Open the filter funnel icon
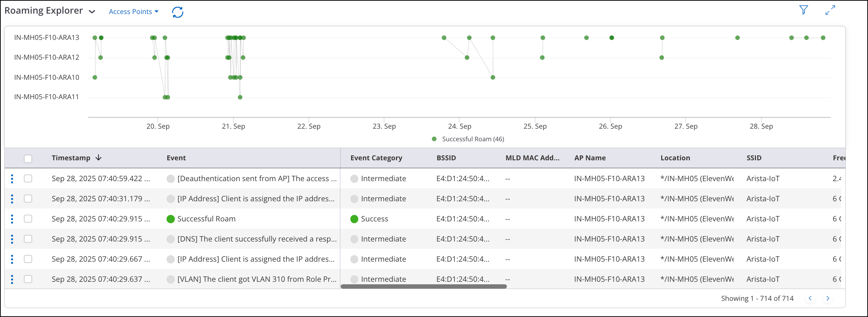The width and height of the screenshot is (868, 317). pyautogui.click(x=803, y=10)
